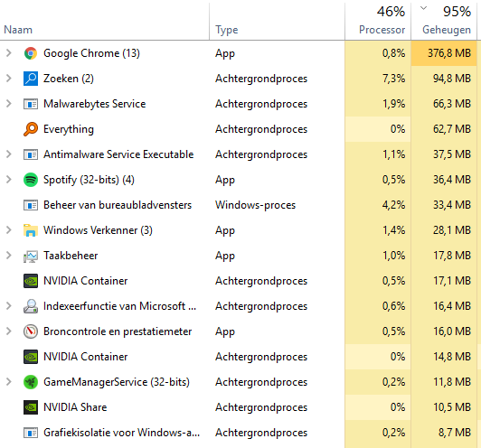Select the Zoeken magnifier icon

pos(31,79)
